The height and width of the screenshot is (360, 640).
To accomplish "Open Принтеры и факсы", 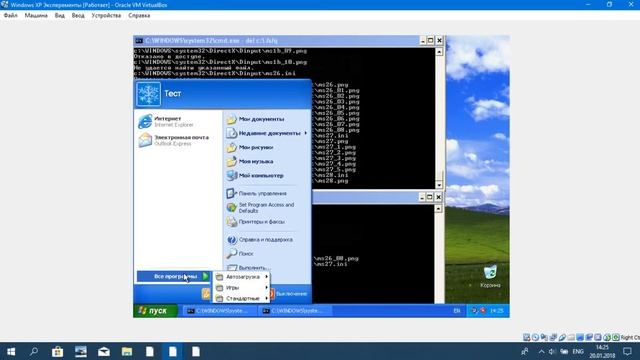I will click(256, 222).
